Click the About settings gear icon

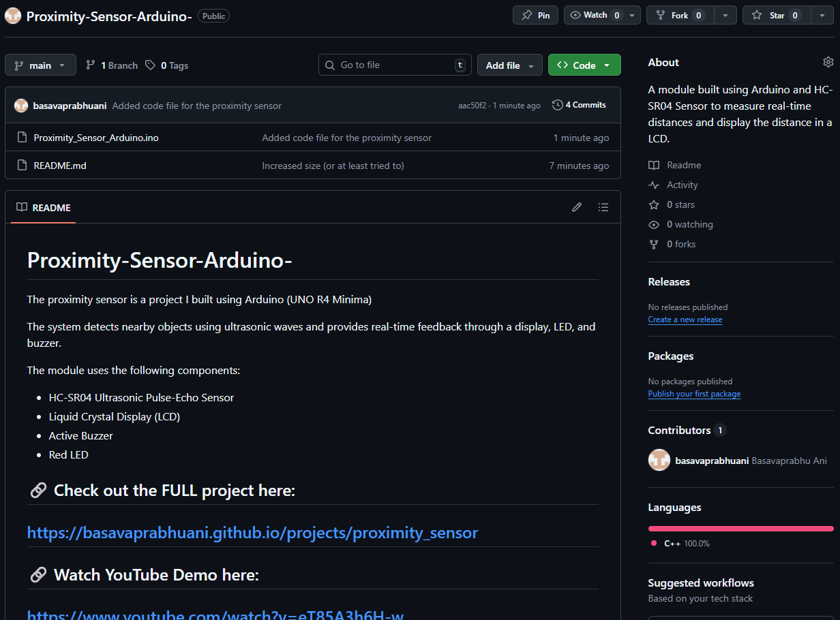coord(828,62)
